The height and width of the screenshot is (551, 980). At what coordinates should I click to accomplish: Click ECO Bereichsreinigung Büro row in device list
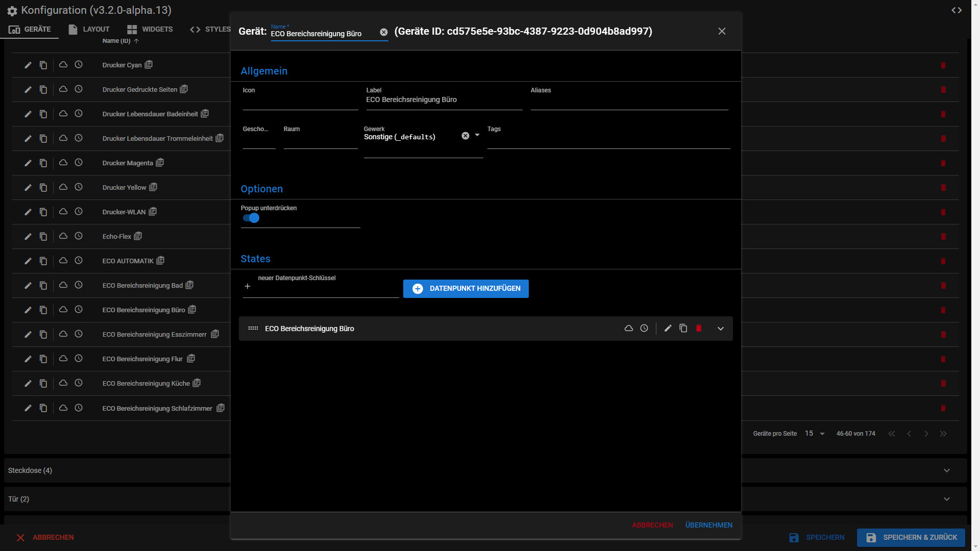pyautogui.click(x=121, y=310)
